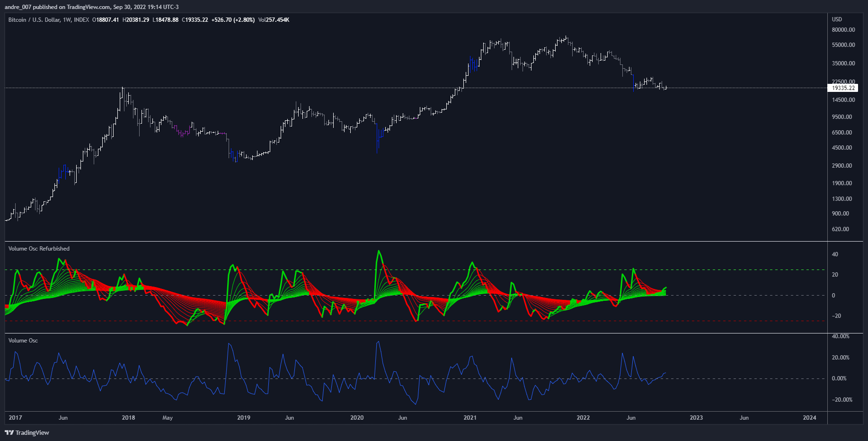Click the low value L18478.88
This screenshot has width=868, height=441.
(166, 20)
